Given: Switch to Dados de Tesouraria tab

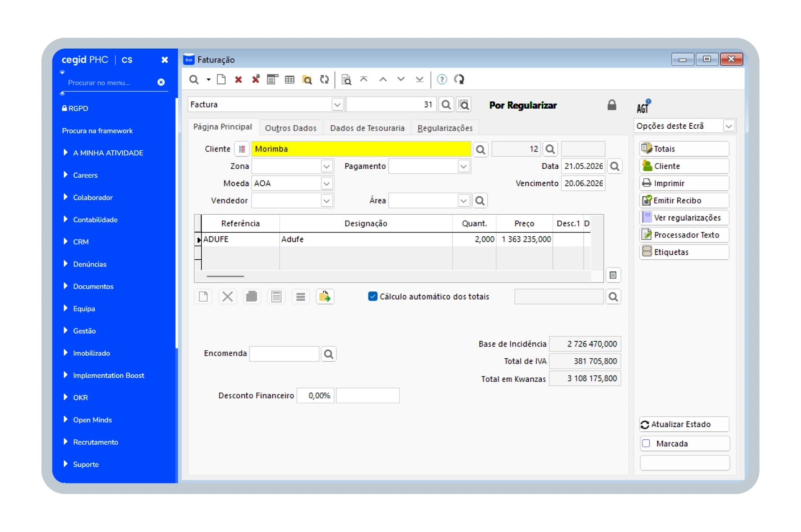Looking at the screenshot, I should [367, 128].
